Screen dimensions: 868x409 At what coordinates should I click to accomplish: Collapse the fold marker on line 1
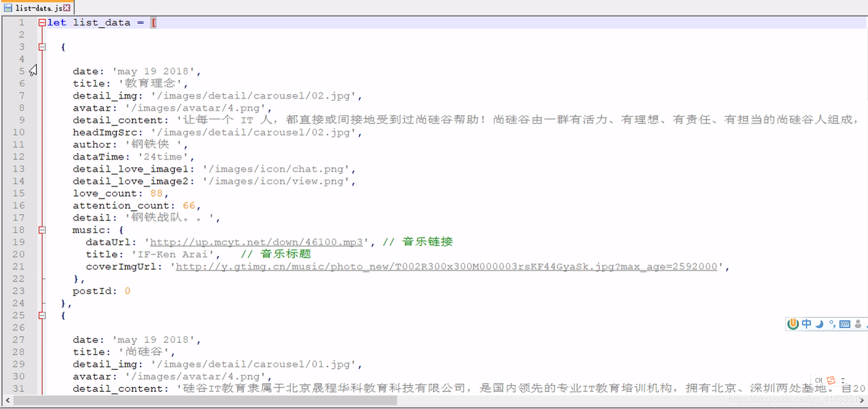point(42,23)
